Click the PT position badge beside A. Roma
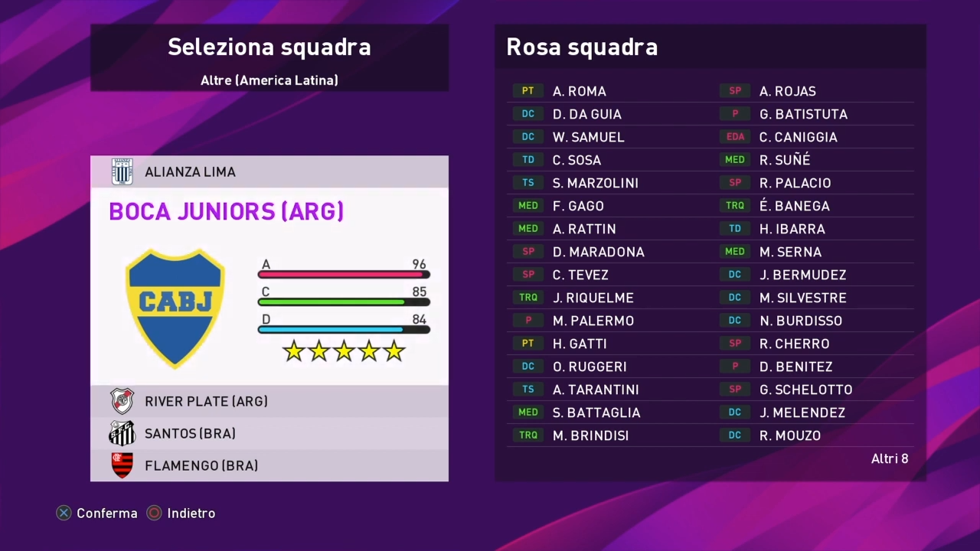The width and height of the screenshot is (980, 551). (528, 91)
